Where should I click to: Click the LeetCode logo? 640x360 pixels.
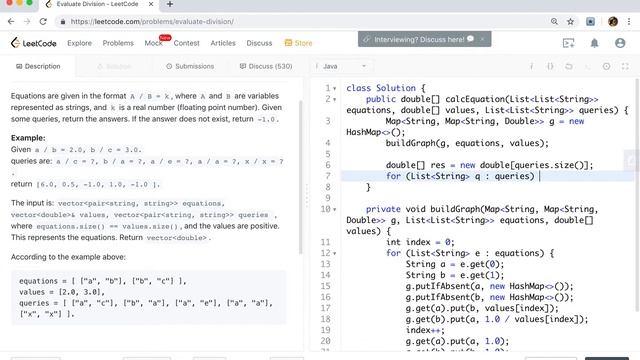point(33,43)
